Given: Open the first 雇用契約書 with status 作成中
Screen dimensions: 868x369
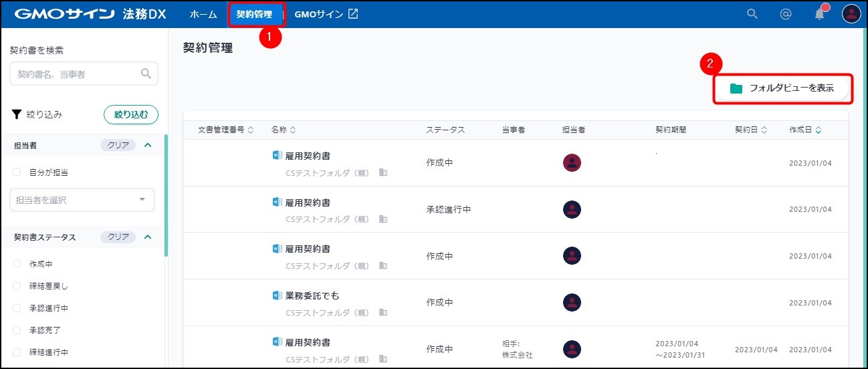Looking at the screenshot, I should coord(308,156).
